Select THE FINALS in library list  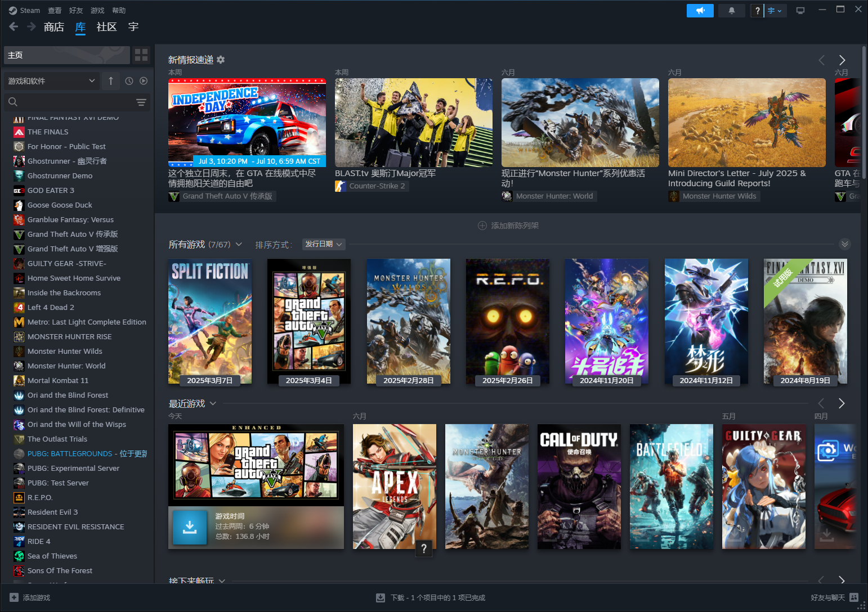tap(81, 132)
